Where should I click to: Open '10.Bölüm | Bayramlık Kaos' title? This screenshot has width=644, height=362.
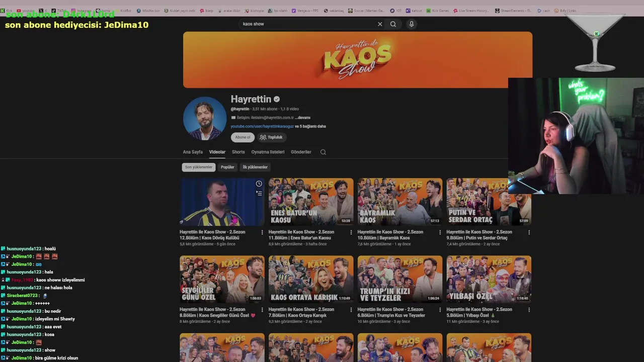[x=390, y=235]
